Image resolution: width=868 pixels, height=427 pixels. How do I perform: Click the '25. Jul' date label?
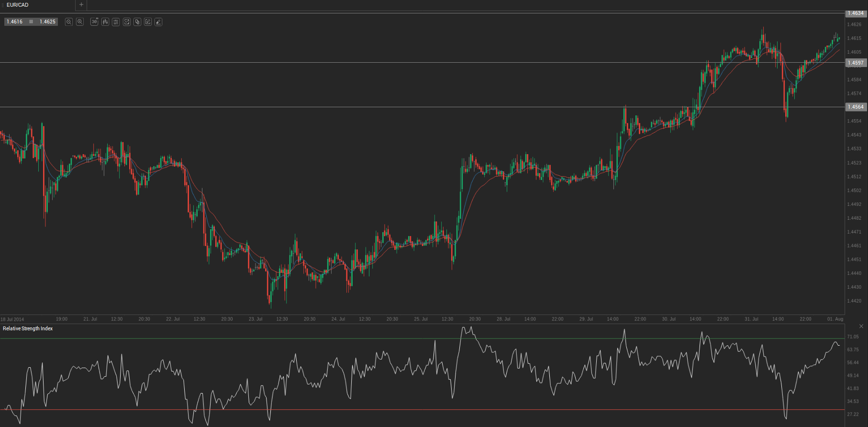click(421, 319)
